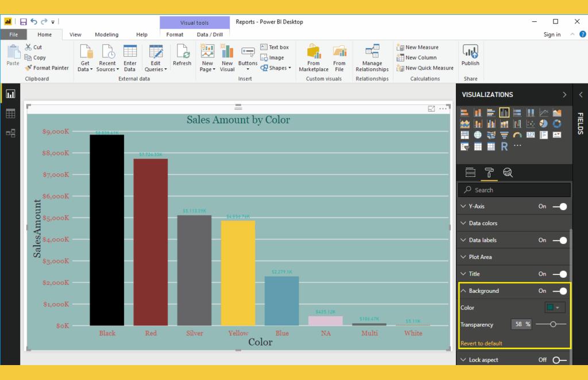Select the Black bar in chart

click(x=107, y=230)
